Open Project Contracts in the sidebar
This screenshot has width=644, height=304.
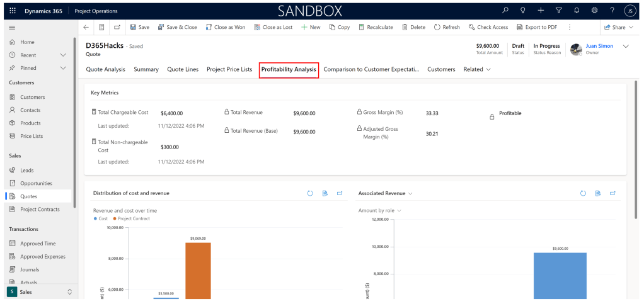pos(40,209)
